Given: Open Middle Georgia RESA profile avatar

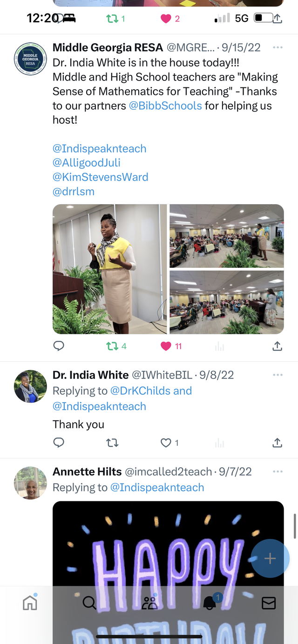Looking at the screenshot, I should point(30,59).
